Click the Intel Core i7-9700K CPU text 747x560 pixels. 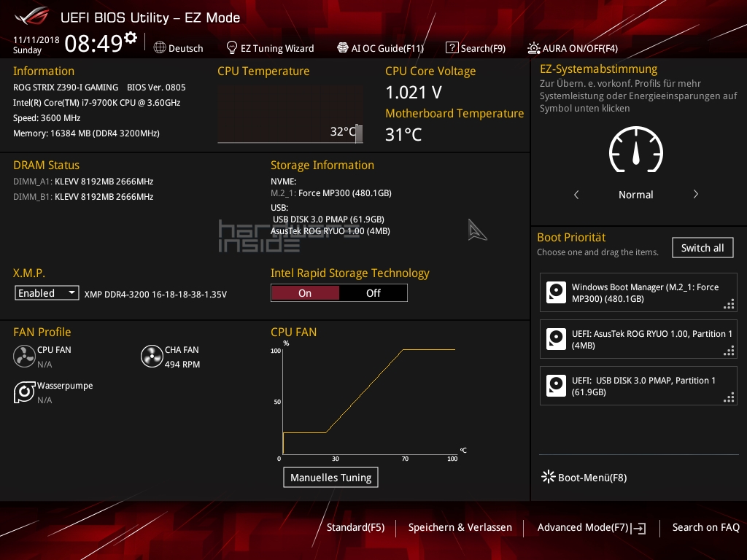pos(97,102)
